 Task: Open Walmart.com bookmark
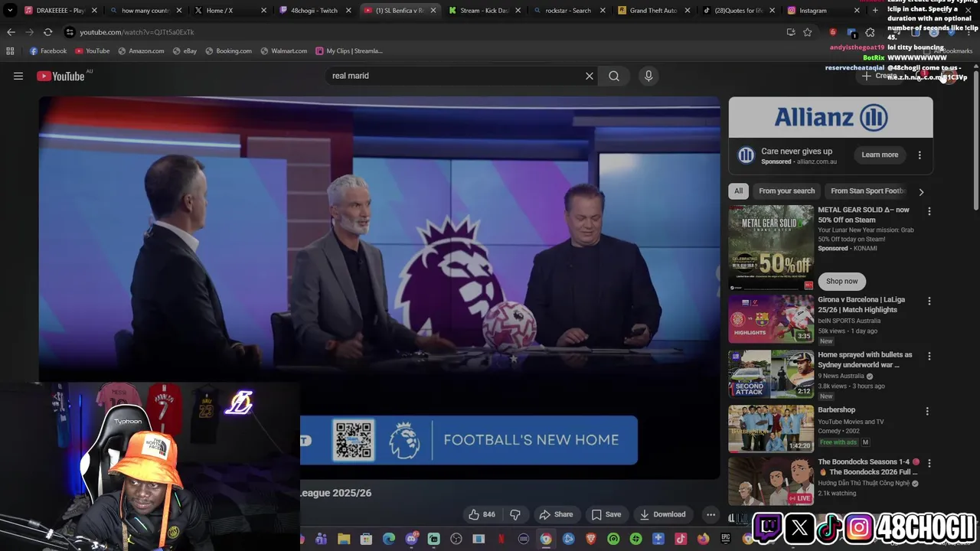point(283,51)
